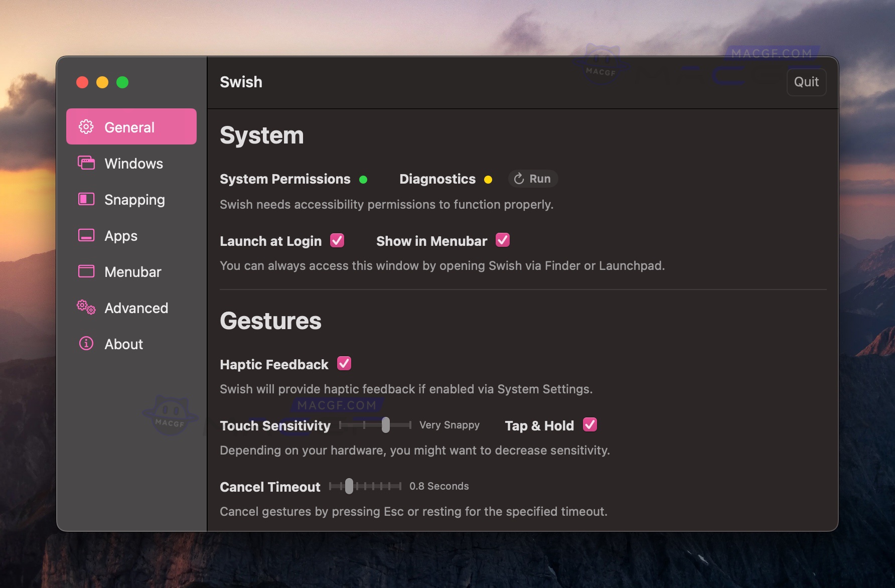Click the About info icon
The image size is (895, 588).
pyautogui.click(x=85, y=344)
